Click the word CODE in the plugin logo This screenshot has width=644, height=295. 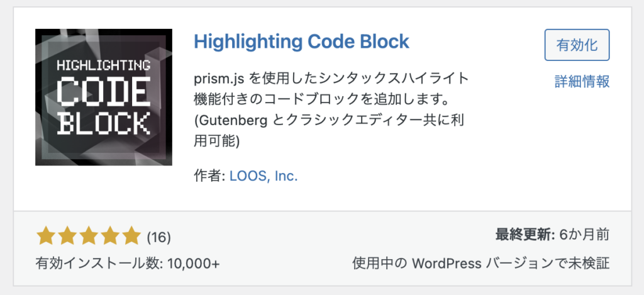[104, 92]
